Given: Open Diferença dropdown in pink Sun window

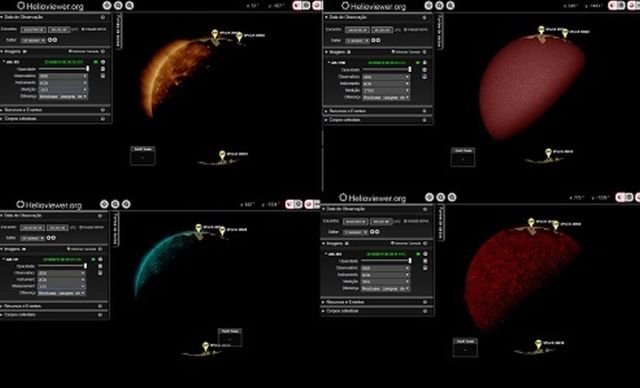Looking at the screenshot, I should coord(386,98).
